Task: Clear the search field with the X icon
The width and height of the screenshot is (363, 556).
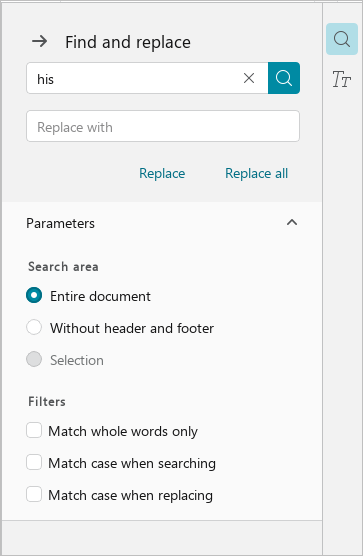Action: pyautogui.click(x=249, y=78)
